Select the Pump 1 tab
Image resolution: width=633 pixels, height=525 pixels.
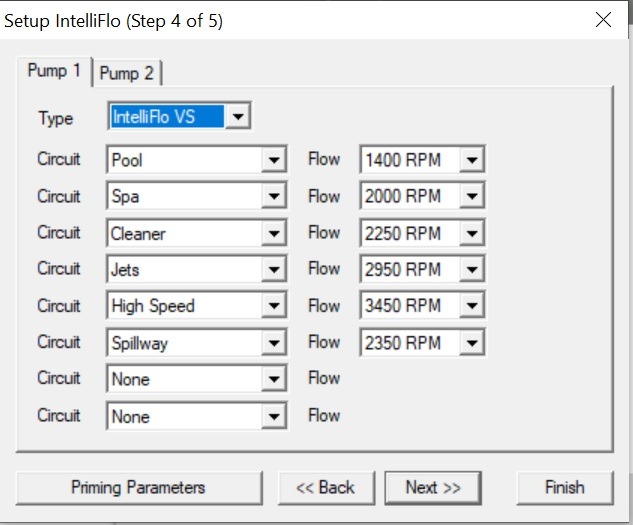click(x=54, y=71)
